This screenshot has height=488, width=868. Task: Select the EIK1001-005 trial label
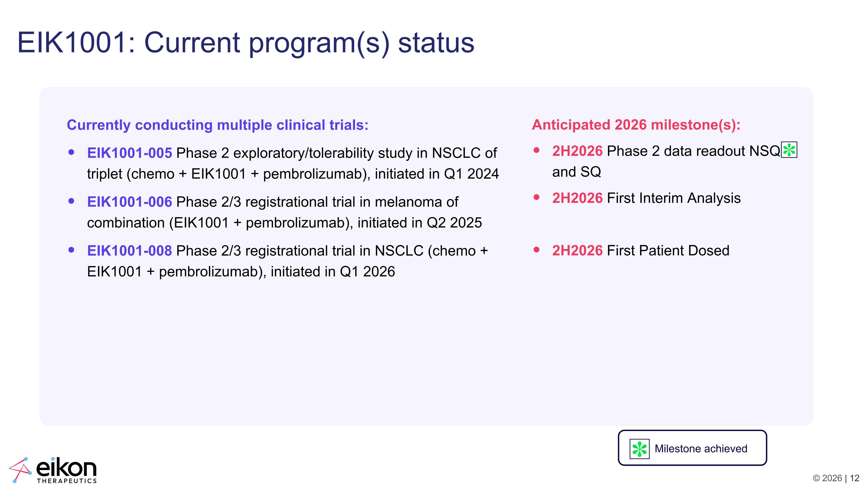[x=129, y=153]
